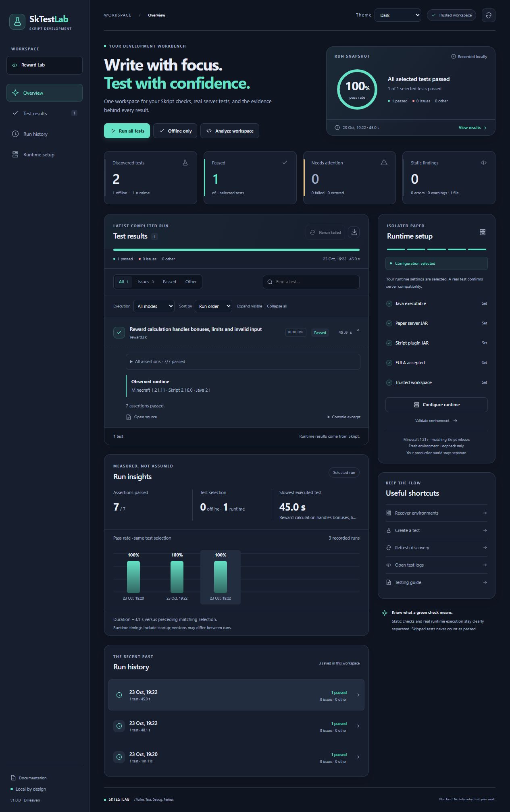
Task: Open the Create a test shortcut
Action: [437, 530]
